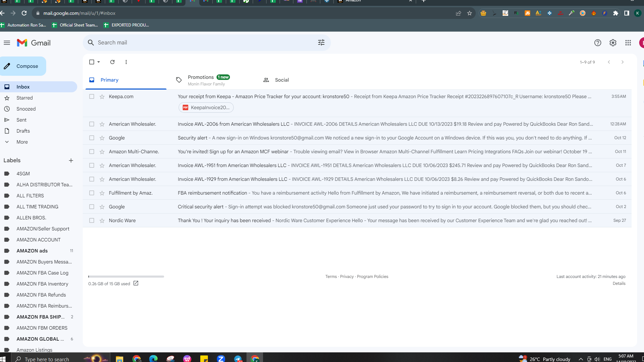Open the Inbox folder
This screenshot has height=362, width=644.
(x=39, y=87)
